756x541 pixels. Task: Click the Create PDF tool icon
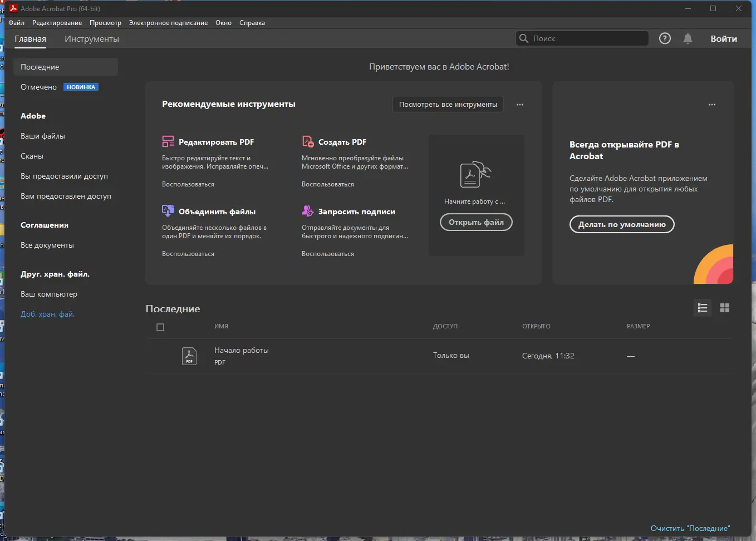coord(308,141)
